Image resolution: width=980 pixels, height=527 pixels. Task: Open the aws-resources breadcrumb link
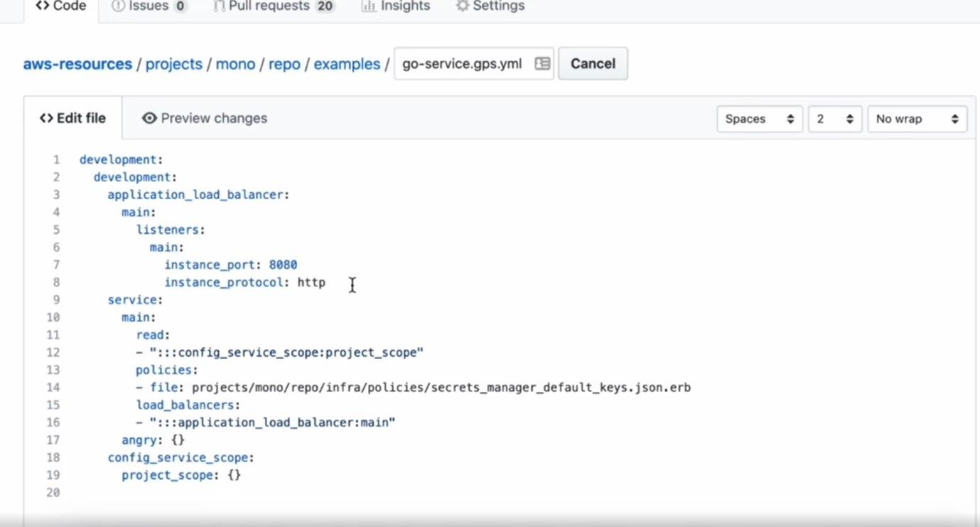tap(77, 64)
